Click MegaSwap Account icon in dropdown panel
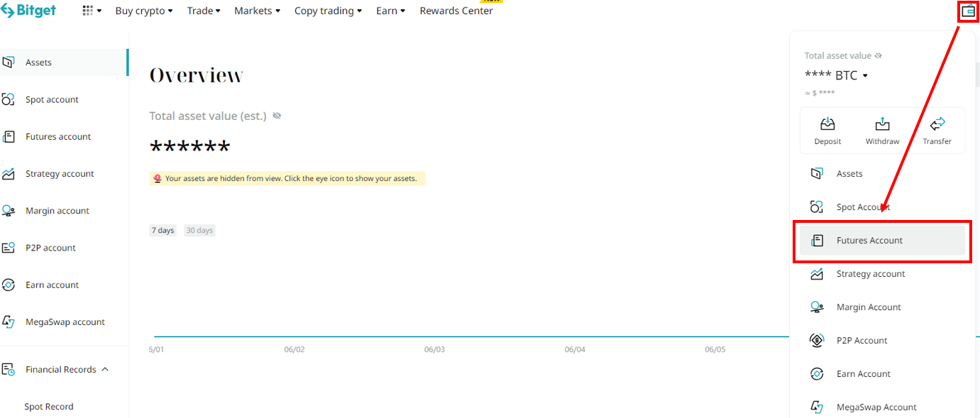980x418 pixels. (x=817, y=407)
